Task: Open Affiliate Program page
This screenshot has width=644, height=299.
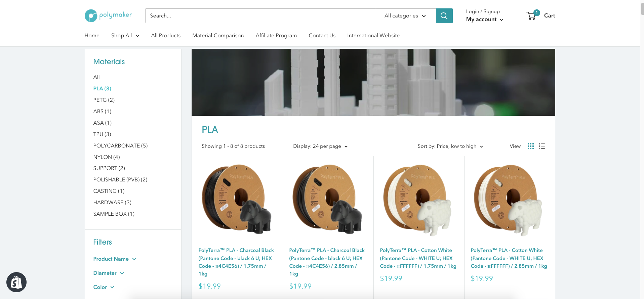Action: click(x=276, y=36)
